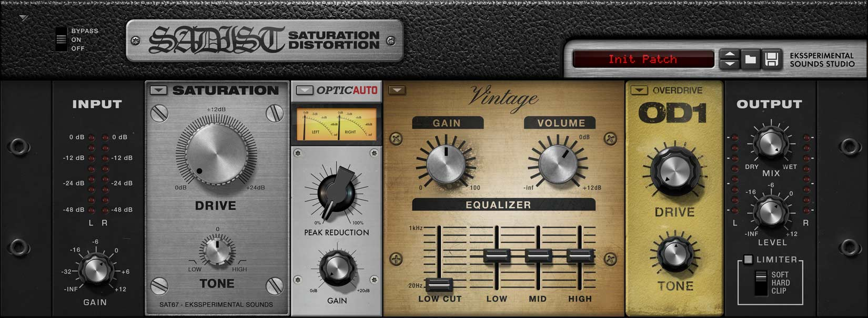Click the Eksperimental Sounds Studio logo text
The height and width of the screenshot is (318, 868).
pos(822,59)
